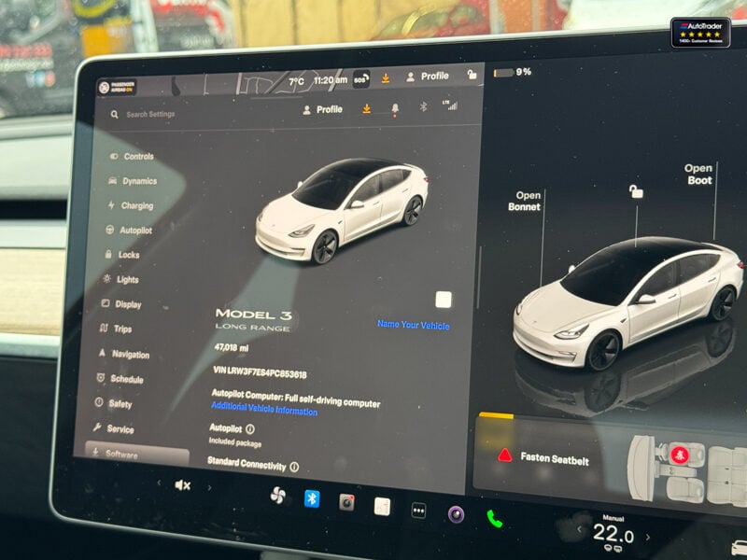Open the climate fan controls

[279, 497]
